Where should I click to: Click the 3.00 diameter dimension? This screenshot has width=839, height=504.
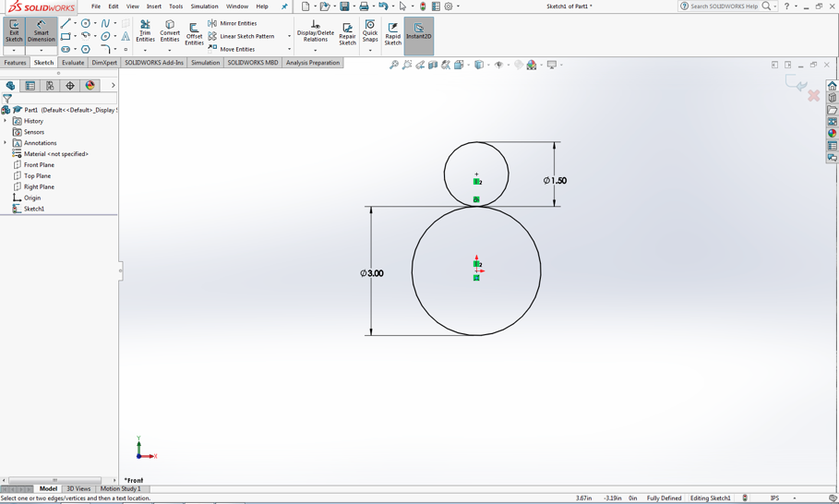pos(371,273)
